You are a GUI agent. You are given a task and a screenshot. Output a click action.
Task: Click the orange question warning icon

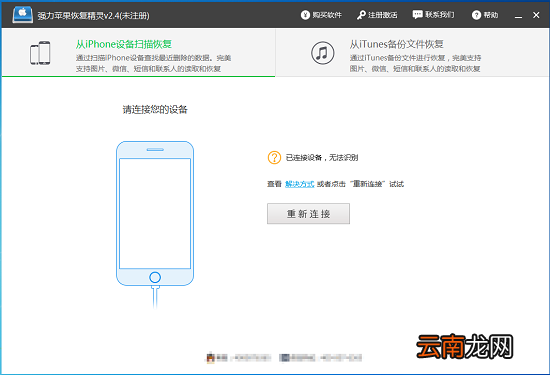(274, 158)
